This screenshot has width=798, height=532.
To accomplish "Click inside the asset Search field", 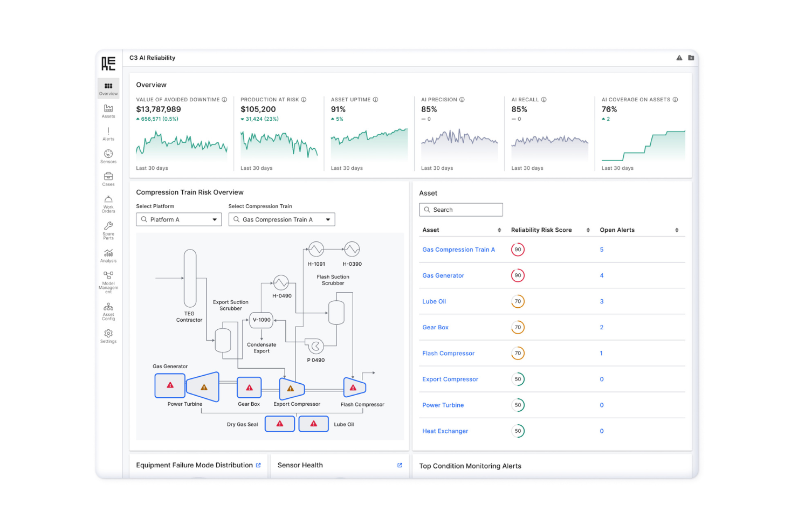I will tap(461, 209).
